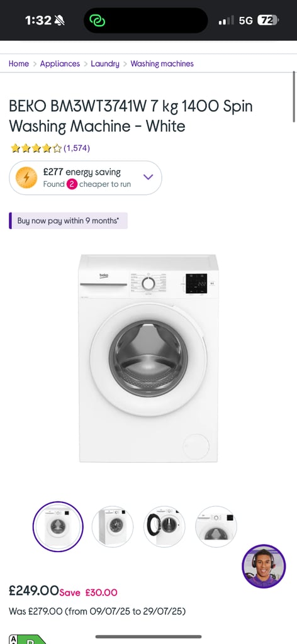Tap the muted bell icon beside time
The width and height of the screenshot is (297, 644).
[x=60, y=20]
